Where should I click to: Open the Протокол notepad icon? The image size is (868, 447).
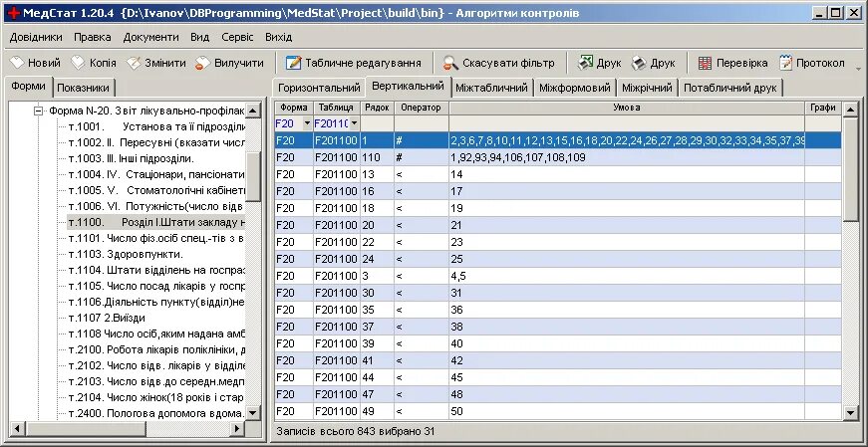tap(785, 63)
